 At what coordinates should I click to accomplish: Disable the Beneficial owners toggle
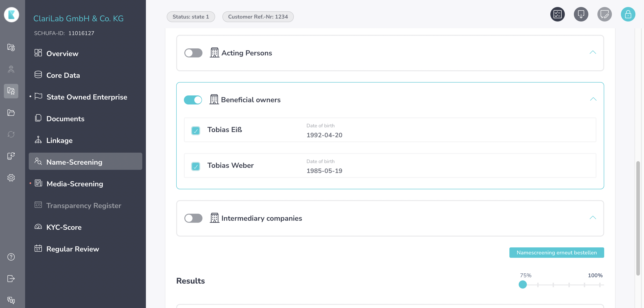click(193, 100)
